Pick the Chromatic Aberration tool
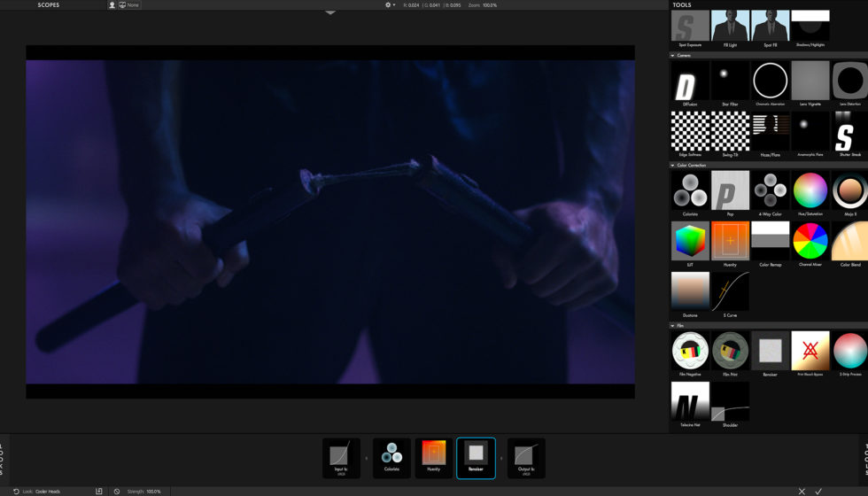 [770, 80]
